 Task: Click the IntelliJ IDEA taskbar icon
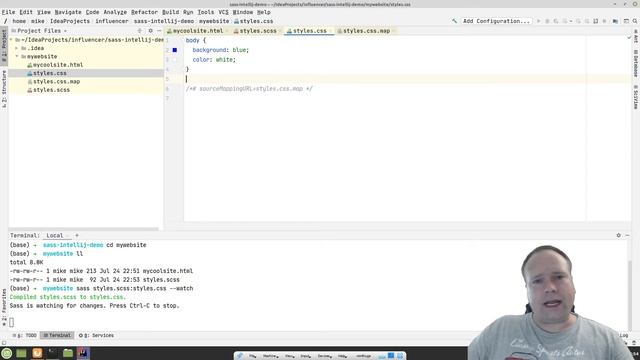click(83, 353)
